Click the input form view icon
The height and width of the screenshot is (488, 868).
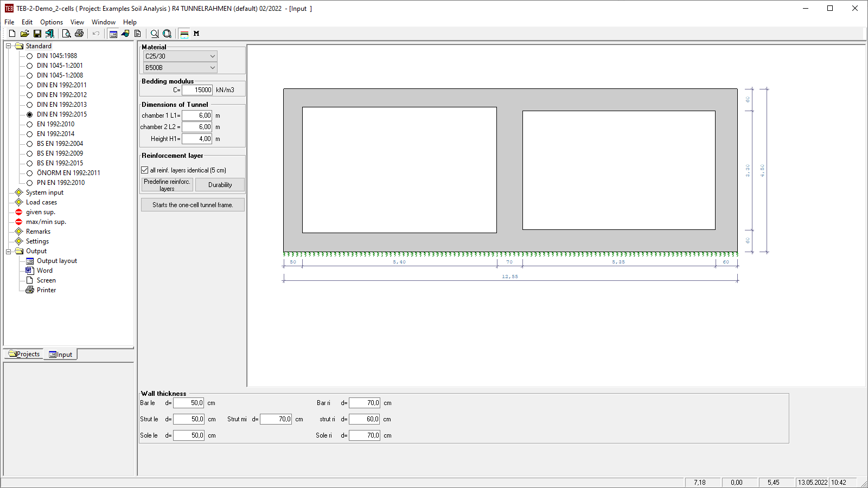(113, 34)
